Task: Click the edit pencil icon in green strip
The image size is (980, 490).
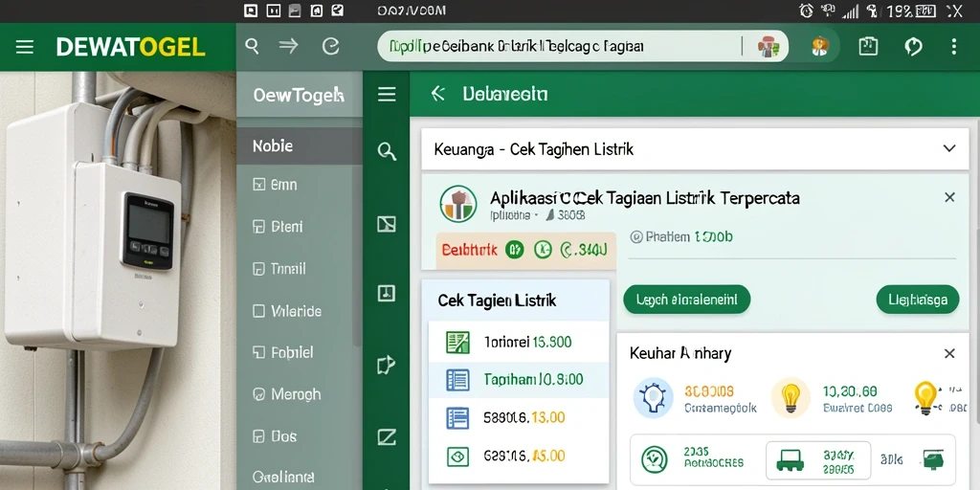Action: coord(387,437)
